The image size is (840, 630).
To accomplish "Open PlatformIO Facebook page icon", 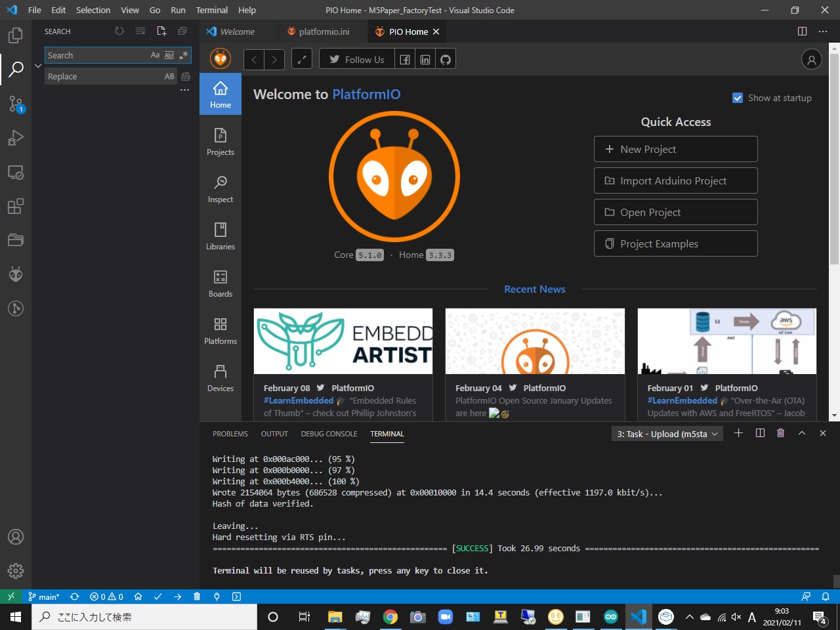I will coord(405,60).
